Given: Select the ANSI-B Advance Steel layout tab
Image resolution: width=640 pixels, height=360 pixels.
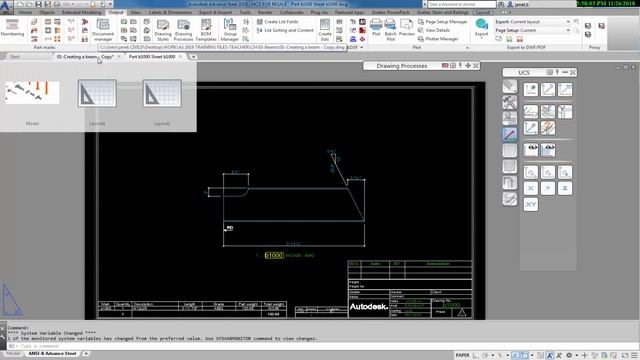Looking at the screenshot, I should tap(52, 353).
